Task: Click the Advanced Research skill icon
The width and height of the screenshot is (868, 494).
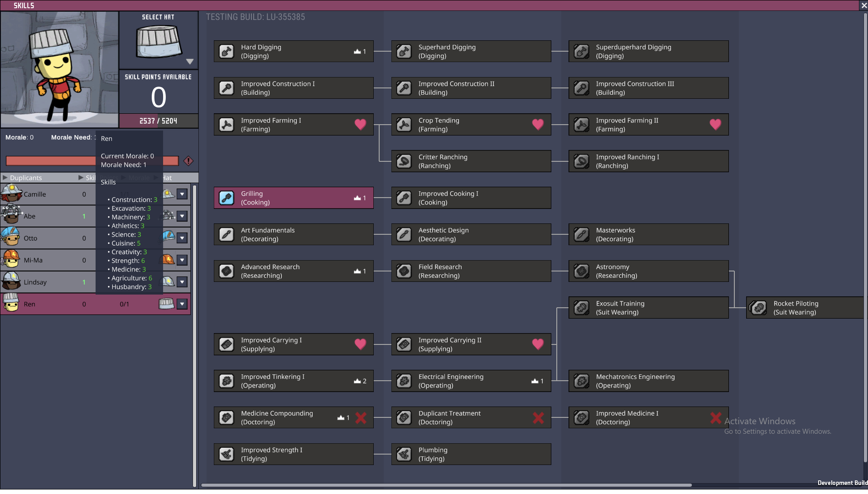Action: tap(226, 271)
